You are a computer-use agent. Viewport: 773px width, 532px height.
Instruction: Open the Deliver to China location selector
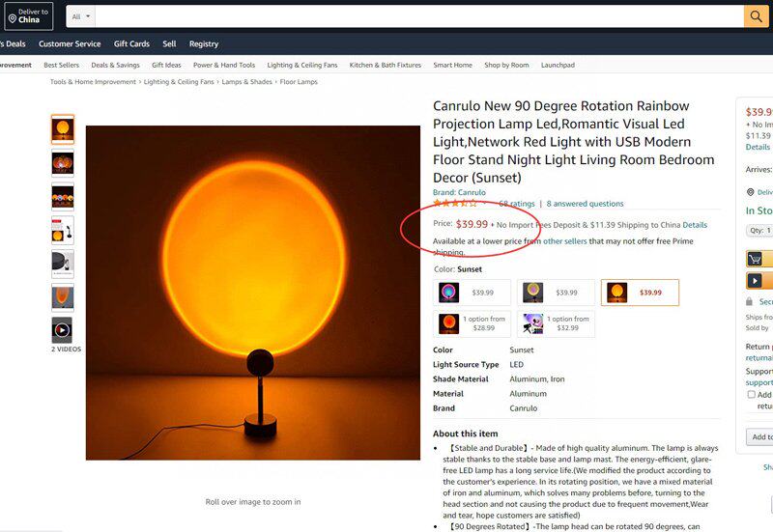29,16
